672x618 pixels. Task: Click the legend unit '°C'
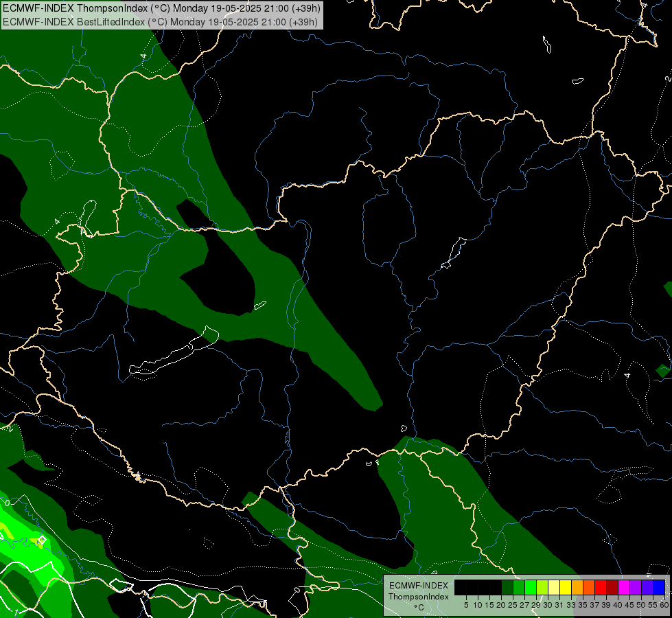click(x=419, y=608)
